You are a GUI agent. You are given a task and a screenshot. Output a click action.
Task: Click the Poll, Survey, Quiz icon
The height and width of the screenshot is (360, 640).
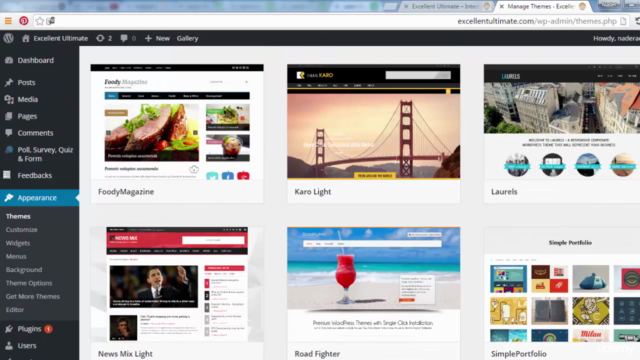click(9, 150)
